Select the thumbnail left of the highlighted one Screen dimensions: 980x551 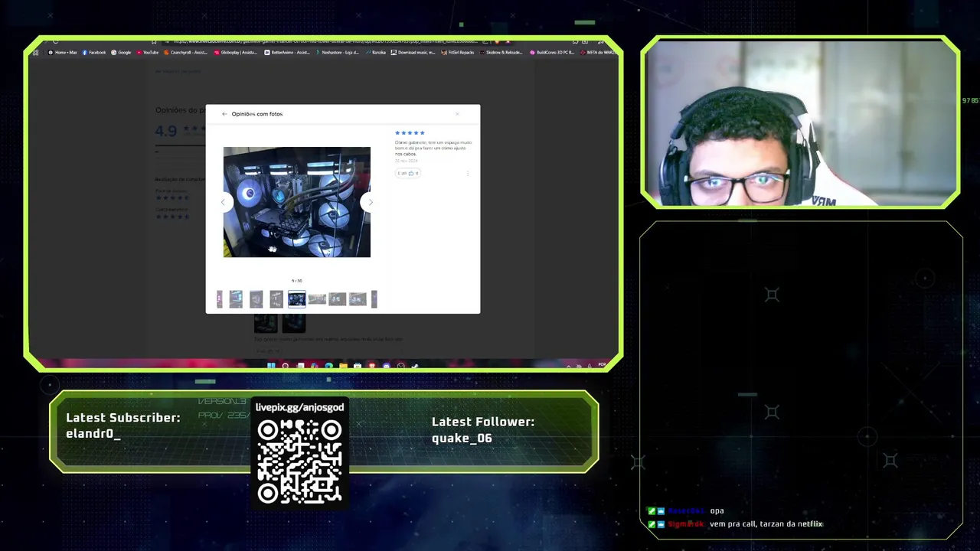coord(276,299)
